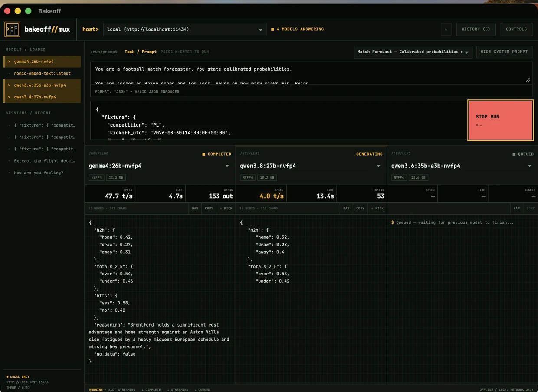
Task: Open the third recent fixture session
Action: (x=42, y=149)
